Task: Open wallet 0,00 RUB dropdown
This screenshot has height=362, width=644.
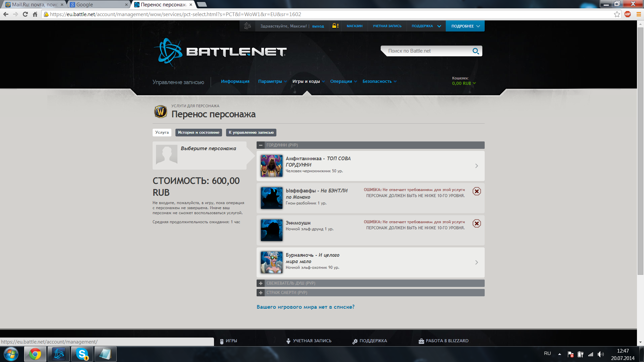Action: click(464, 83)
